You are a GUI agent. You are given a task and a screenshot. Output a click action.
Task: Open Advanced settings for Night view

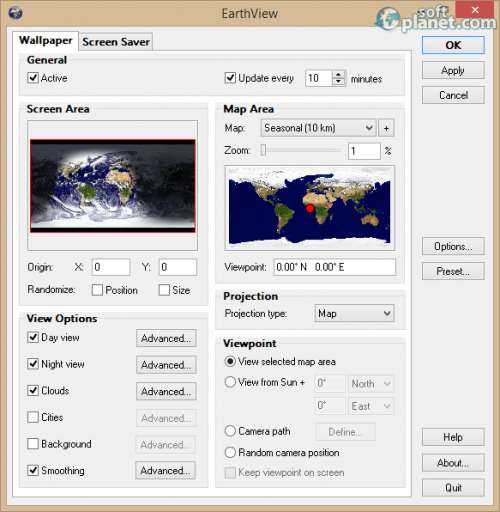[x=166, y=365]
